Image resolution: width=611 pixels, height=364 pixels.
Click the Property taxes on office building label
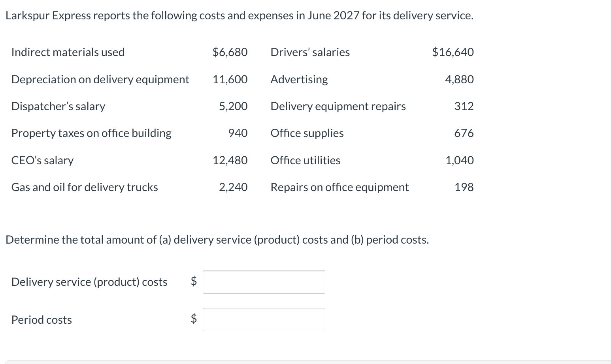coord(91,133)
